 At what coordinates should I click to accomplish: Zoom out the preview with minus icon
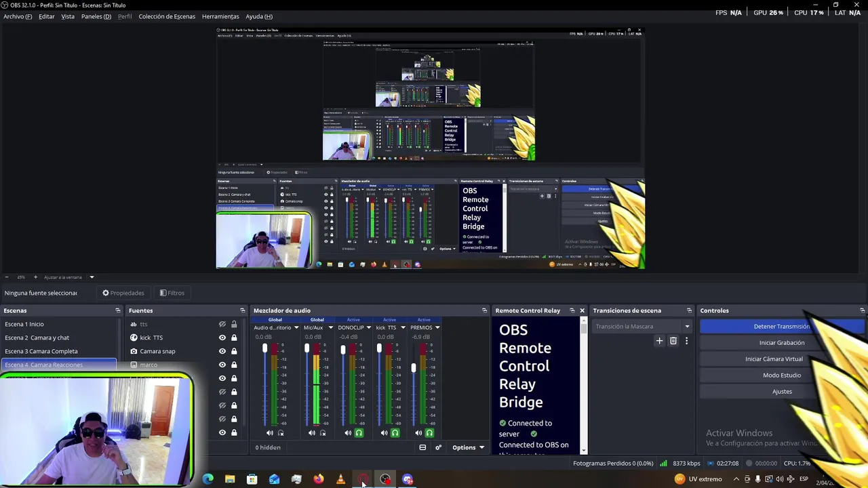[x=7, y=277]
